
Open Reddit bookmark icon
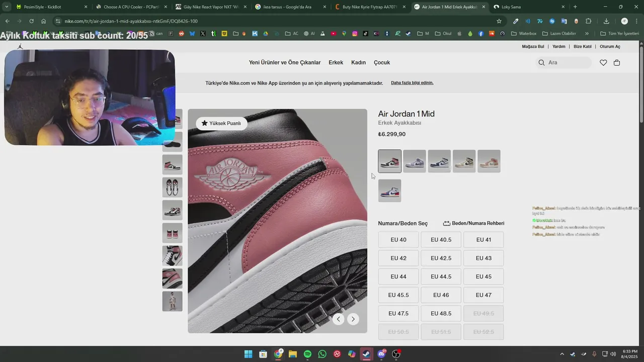181,34
